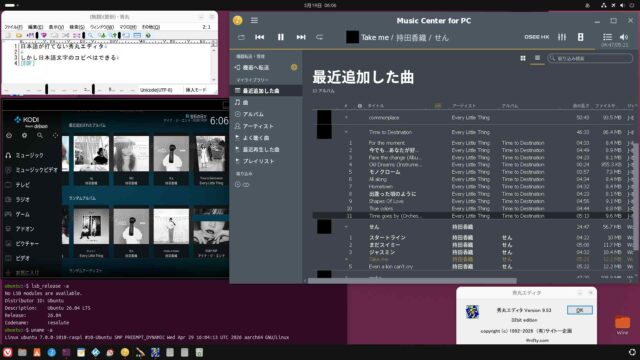Image resolution: width=640 pixels, height=360 pixels.
Task: Click Unicode(UTF-8) encoding in Hidemaru status bar
Action: [x=156, y=90]
